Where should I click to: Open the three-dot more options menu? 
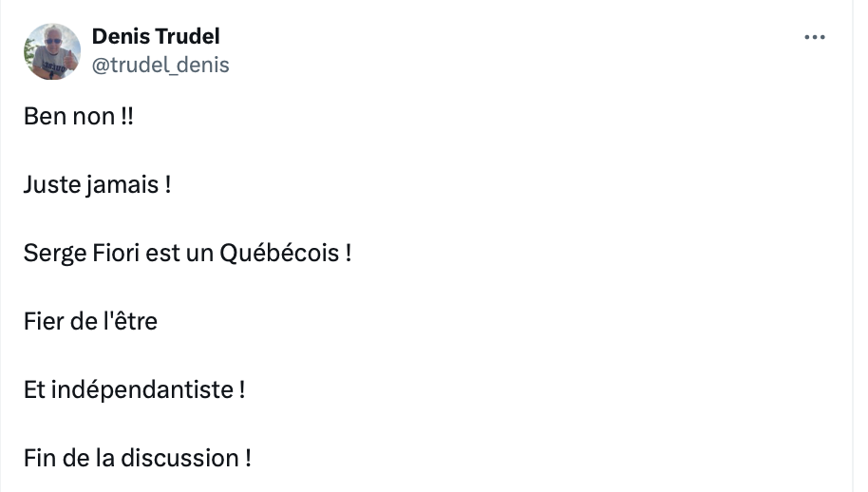(x=814, y=37)
